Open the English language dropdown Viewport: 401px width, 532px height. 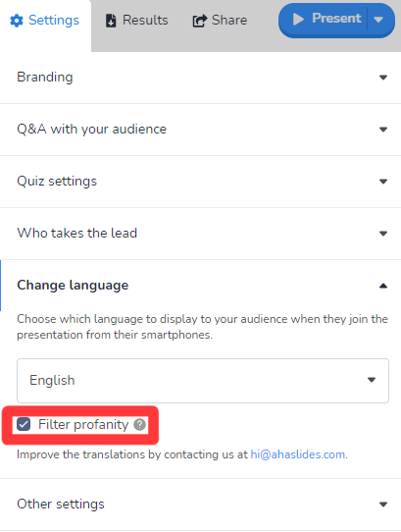(x=203, y=381)
